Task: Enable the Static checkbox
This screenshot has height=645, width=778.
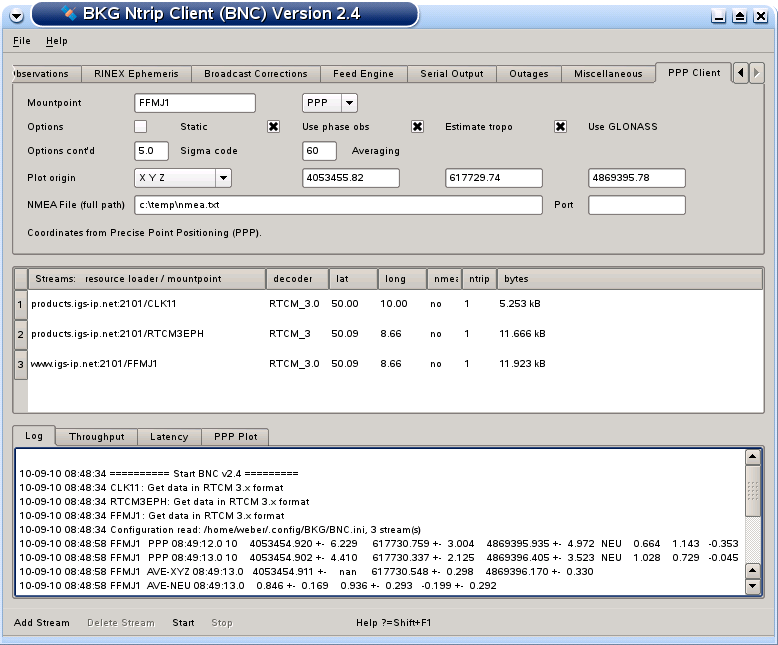Action: tap(141, 127)
